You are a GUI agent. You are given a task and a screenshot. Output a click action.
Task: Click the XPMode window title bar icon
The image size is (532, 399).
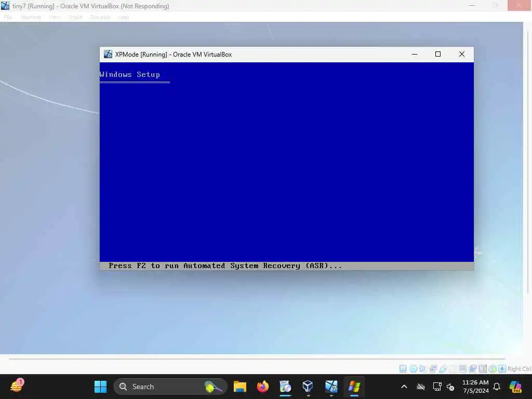tap(108, 54)
